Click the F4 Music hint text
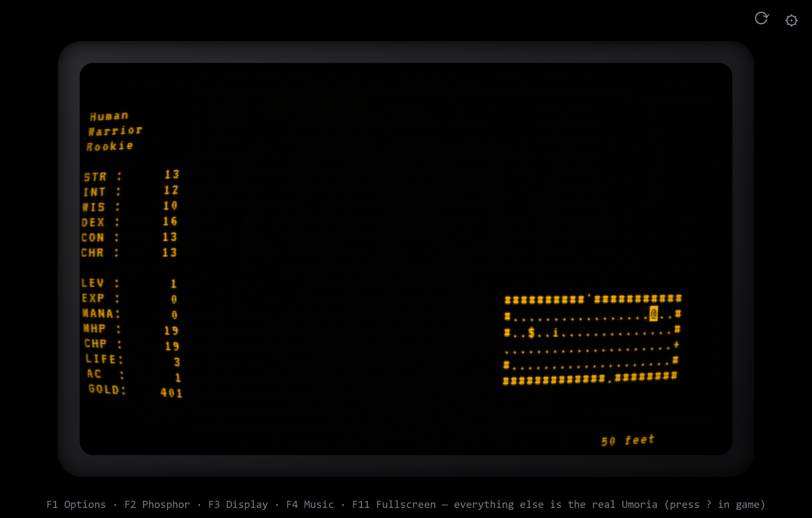Screen dimensions: 812x518 (310, 504)
